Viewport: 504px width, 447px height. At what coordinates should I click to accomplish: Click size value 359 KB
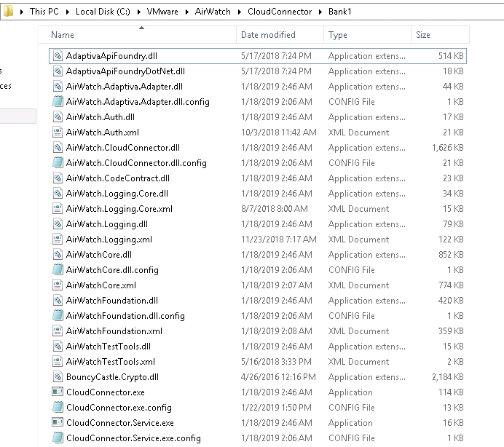(451, 331)
